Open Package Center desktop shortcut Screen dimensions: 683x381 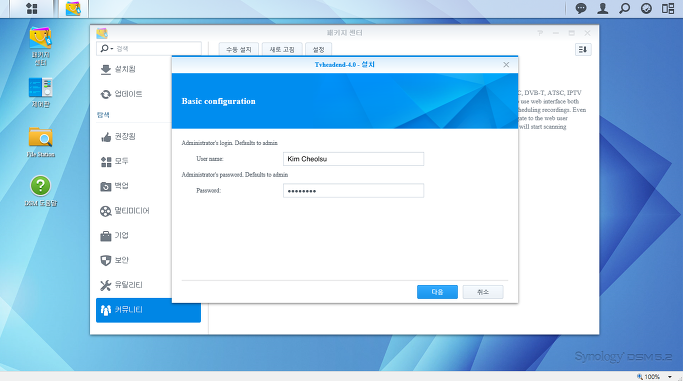click(x=41, y=46)
